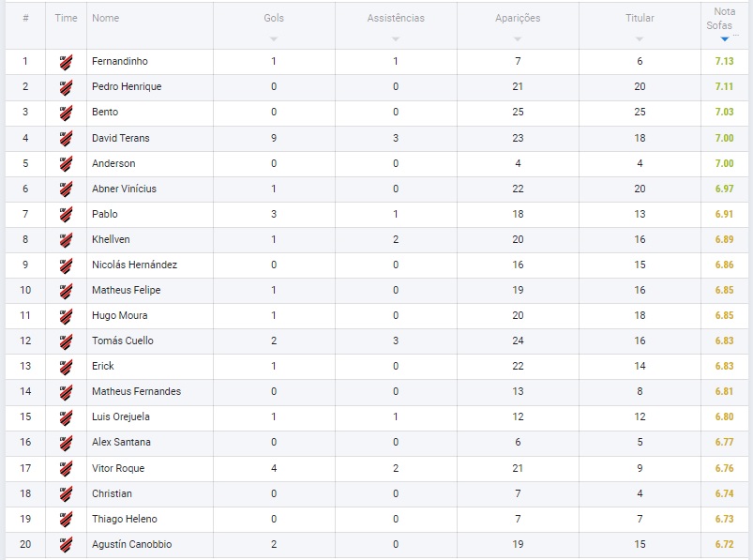Sort by Aparições using its arrow

[x=518, y=38]
